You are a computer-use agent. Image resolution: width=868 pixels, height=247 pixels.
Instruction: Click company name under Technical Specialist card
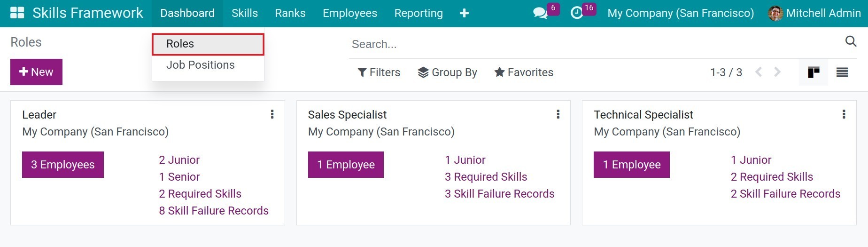coord(667,132)
